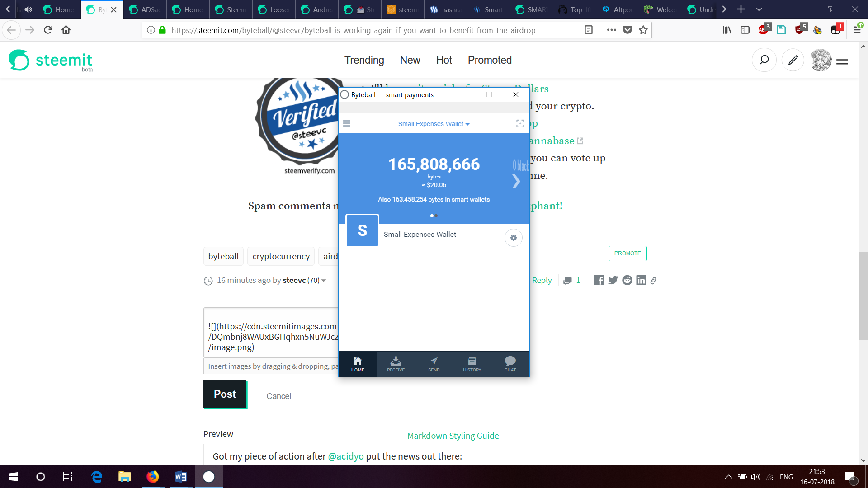This screenshot has width=868, height=488.
Task: Click the Reply link
Action: (x=542, y=280)
